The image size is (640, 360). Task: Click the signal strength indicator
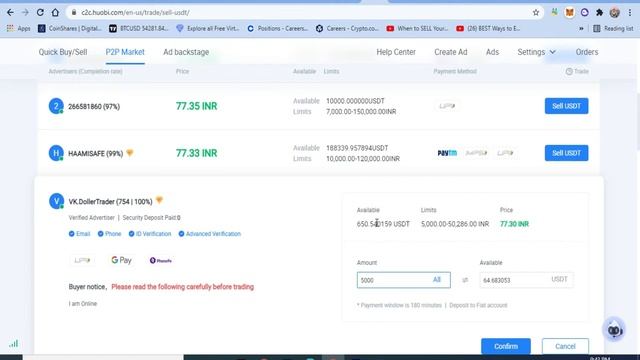[x=13, y=343]
